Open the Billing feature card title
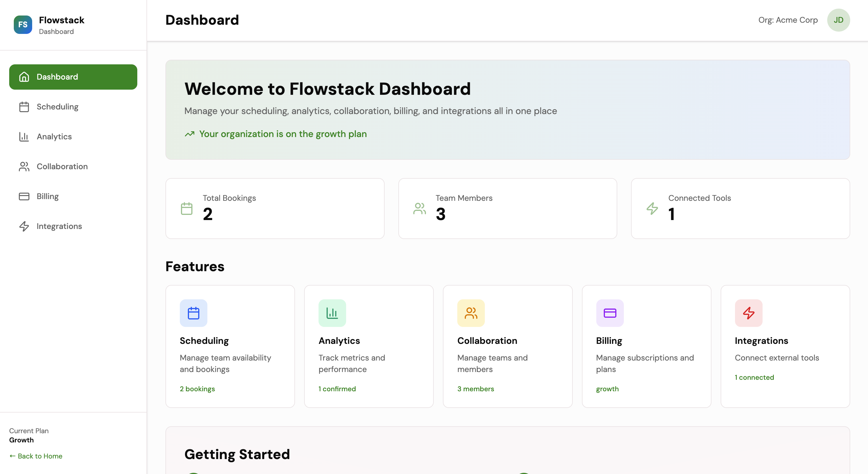The height and width of the screenshot is (474, 868). point(609,341)
